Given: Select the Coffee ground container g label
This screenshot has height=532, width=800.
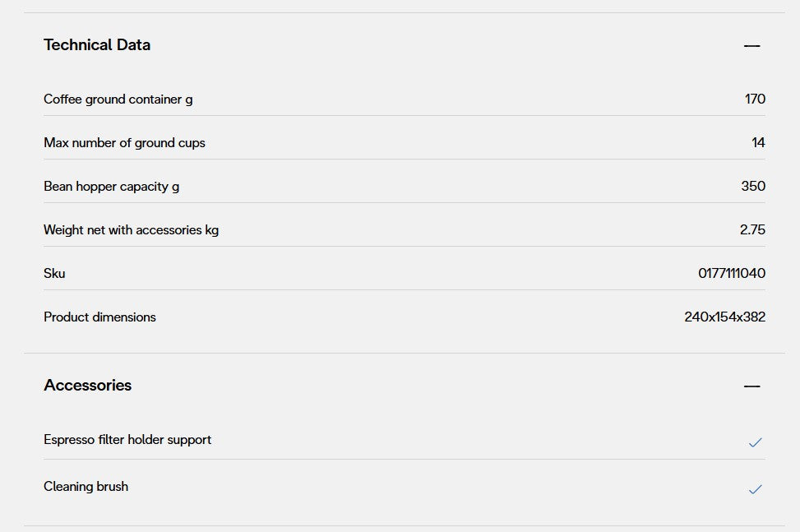Looking at the screenshot, I should 118,99.
